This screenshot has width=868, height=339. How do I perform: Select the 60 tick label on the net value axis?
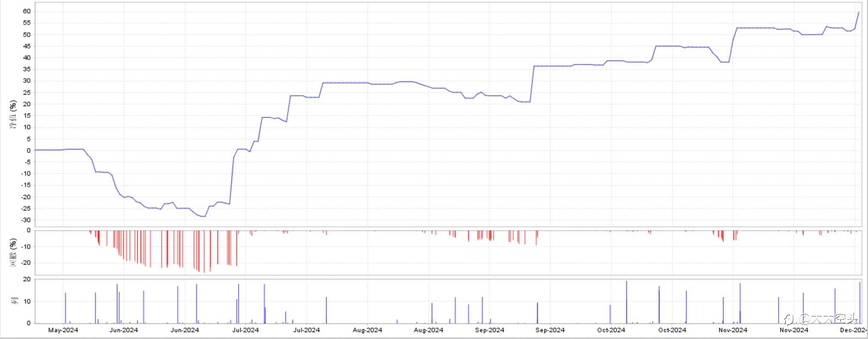tap(27, 11)
